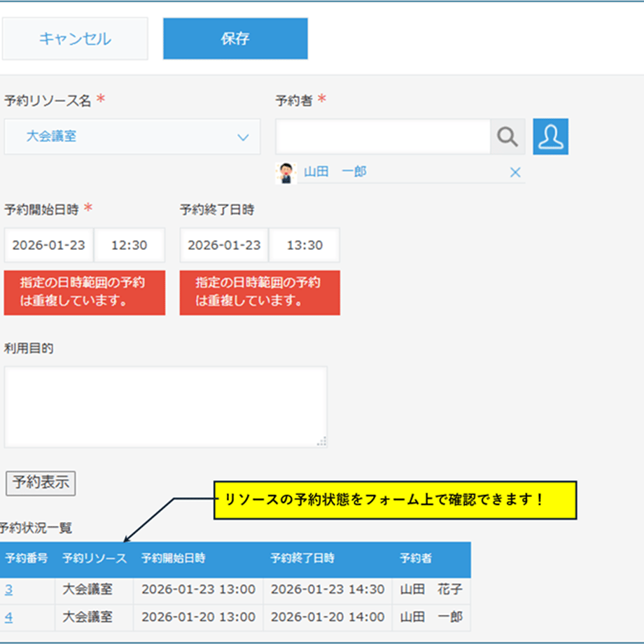Select 大会議室 cell in reservation 3 row
Image resolution: width=644 pixels, height=644 pixels.
point(94,590)
